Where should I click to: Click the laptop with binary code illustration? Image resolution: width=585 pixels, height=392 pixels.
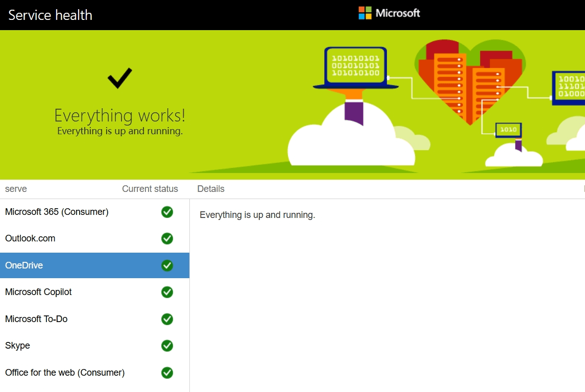[356, 68]
